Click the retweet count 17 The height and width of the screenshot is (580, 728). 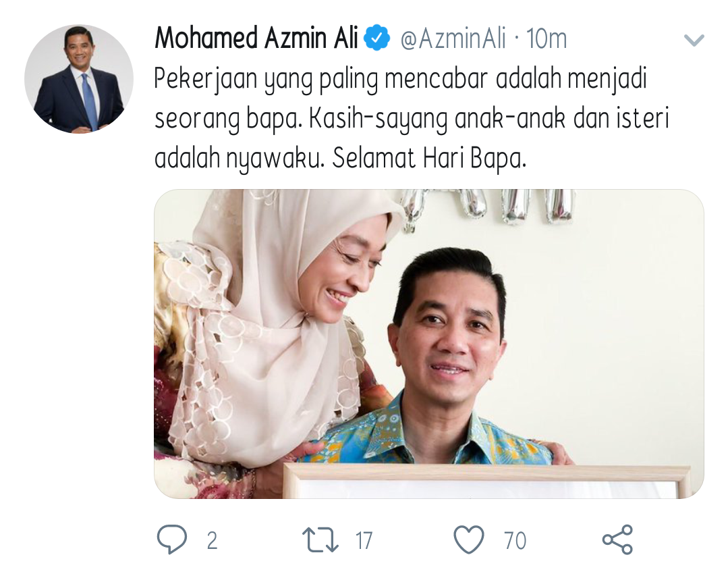click(364, 540)
